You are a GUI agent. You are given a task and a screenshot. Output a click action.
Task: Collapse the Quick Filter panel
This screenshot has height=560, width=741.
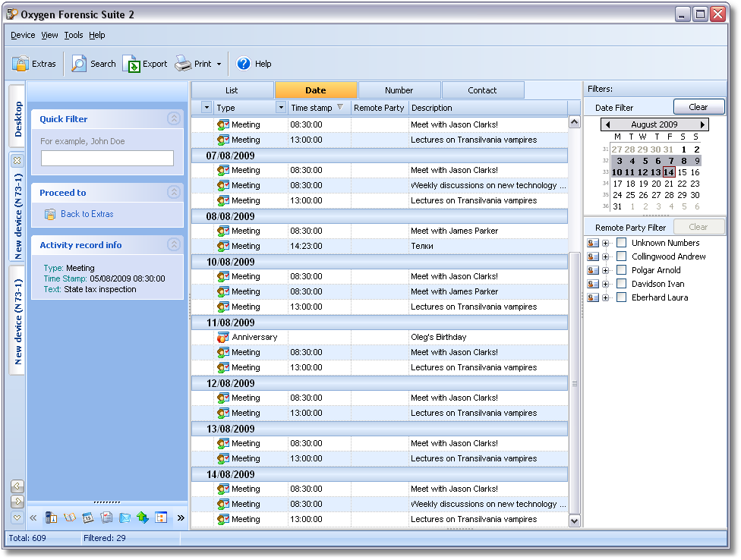tap(173, 118)
